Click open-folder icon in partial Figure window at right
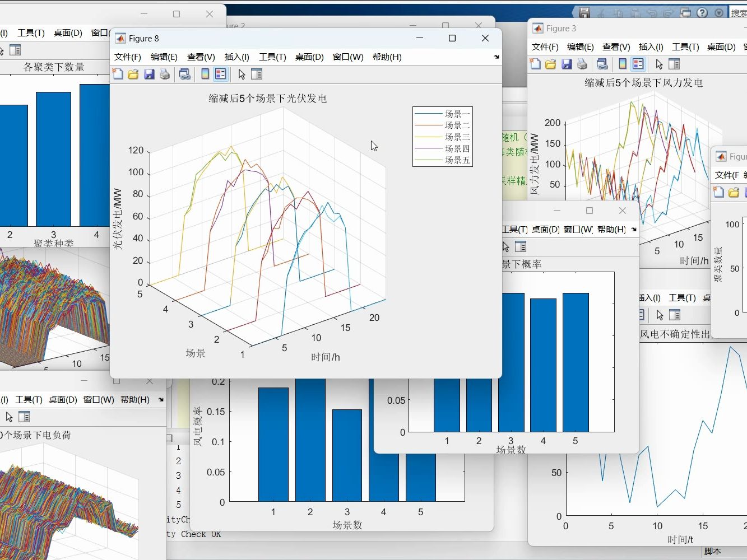 [734, 193]
